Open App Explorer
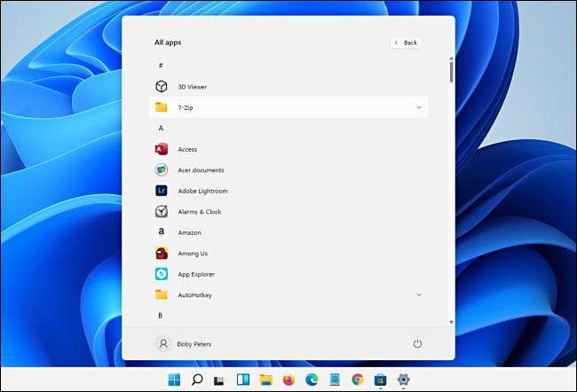 (196, 274)
